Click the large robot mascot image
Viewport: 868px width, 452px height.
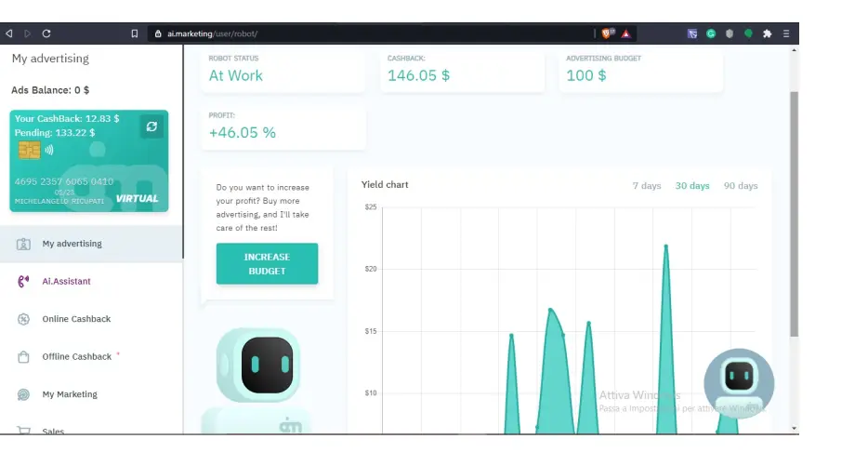pos(258,381)
